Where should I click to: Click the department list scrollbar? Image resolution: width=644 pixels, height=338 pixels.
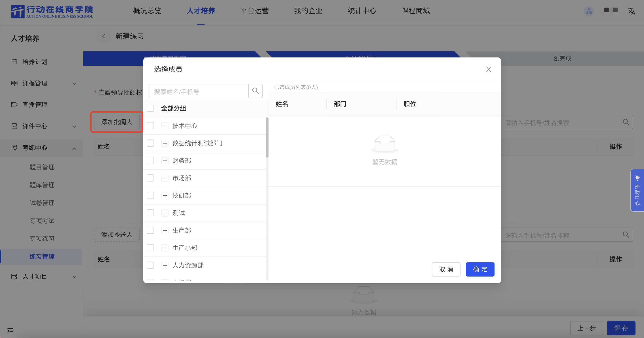coord(267,137)
